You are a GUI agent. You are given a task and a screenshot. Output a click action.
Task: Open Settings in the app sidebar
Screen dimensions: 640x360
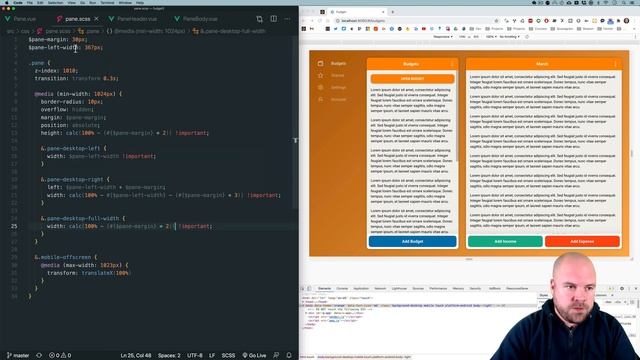332,87
